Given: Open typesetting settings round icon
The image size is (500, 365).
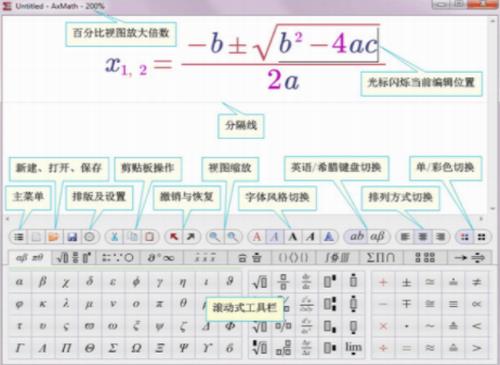Looking at the screenshot, I should (89, 237).
